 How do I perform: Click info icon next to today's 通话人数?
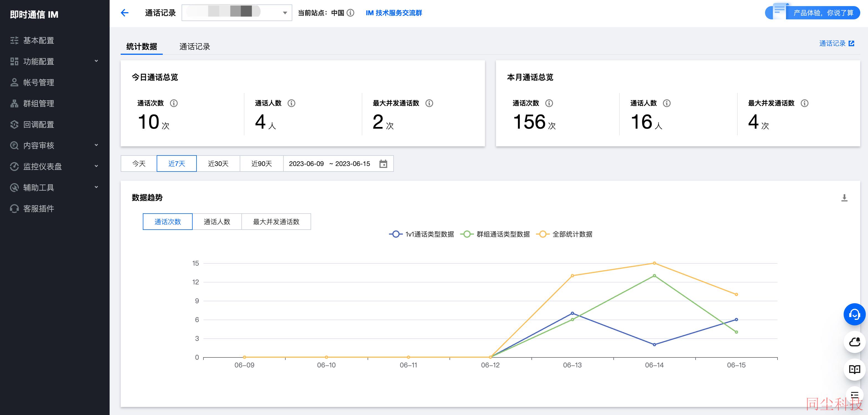pos(291,103)
